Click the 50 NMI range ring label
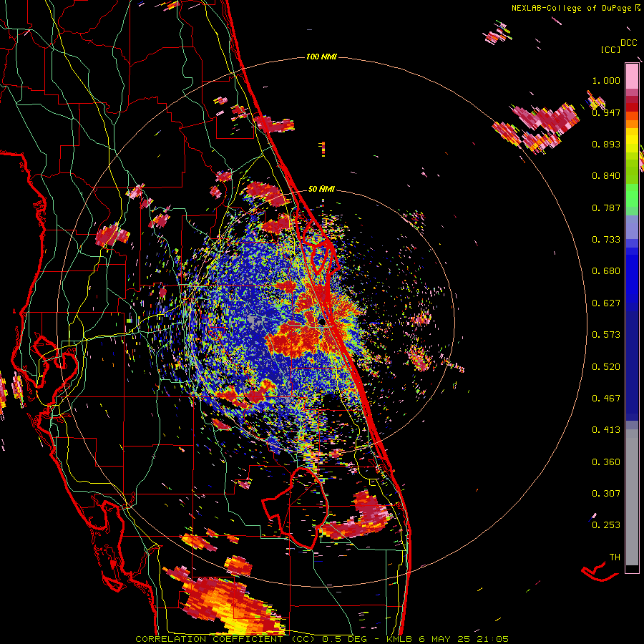Image resolution: width=644 pixels, height=644 pixels. tap(321, 189)
